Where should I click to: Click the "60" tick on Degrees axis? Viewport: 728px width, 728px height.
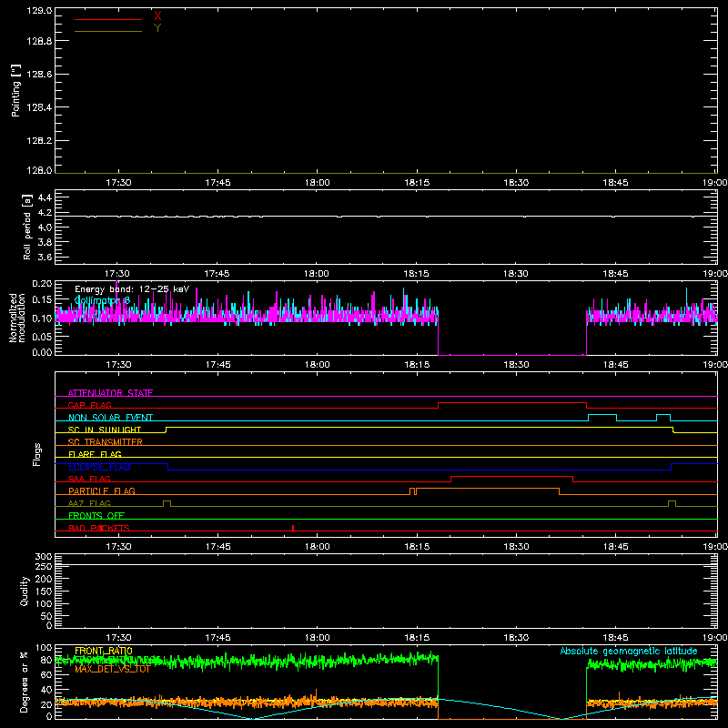pyautogui.click(x=46, y=674)
